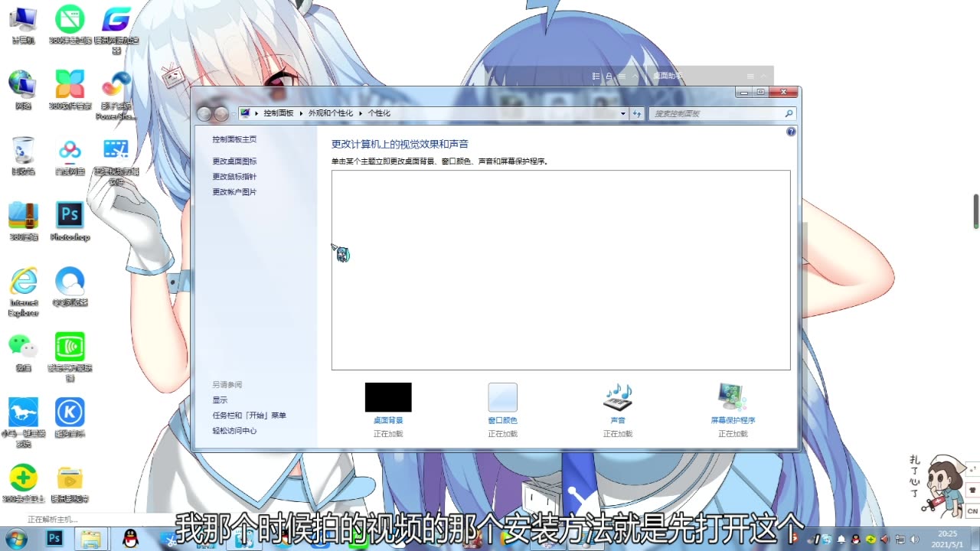This screenshot has width=980, height=551.
Task: Open 任务栏和「开始」菜单 link
Action: 249,416
